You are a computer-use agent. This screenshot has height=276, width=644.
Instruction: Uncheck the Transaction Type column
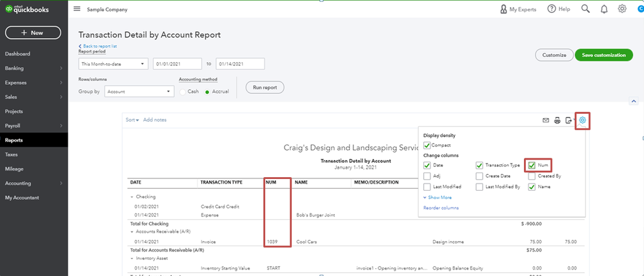[479, 165]
